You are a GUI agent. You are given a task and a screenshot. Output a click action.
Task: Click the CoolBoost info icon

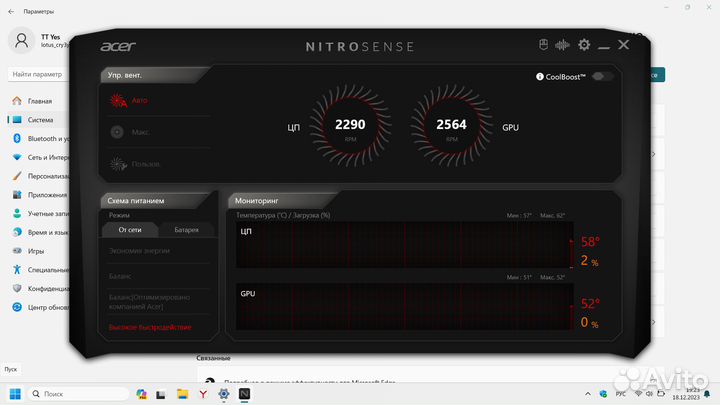click(540, 77)
